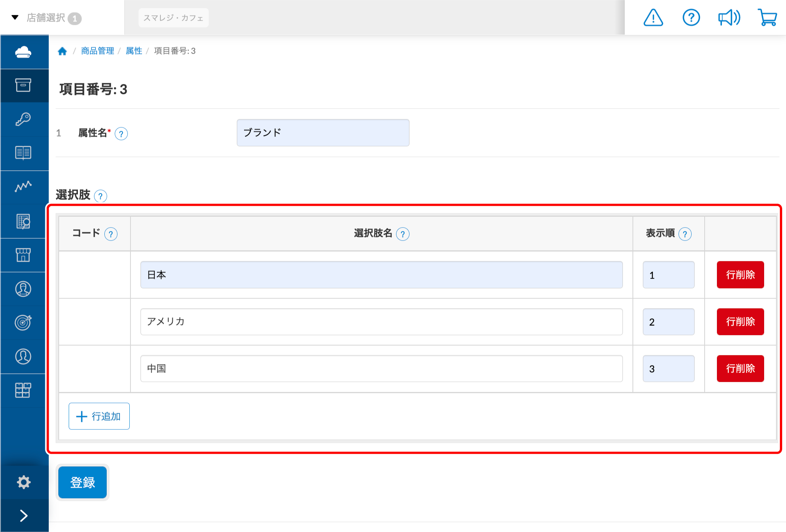Expand the 店舗選択 store dropdown

tap(46, 18)
